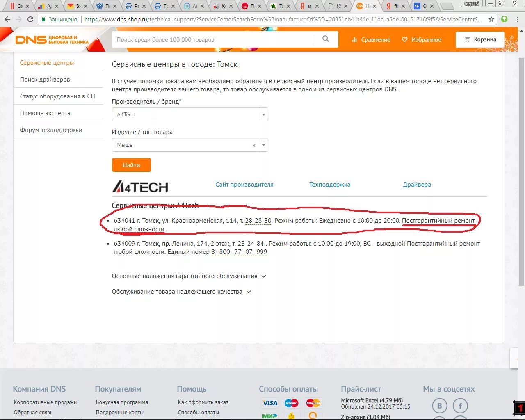Reload the page in browser
The image size is (525, 420).
(x=30, y=19)
